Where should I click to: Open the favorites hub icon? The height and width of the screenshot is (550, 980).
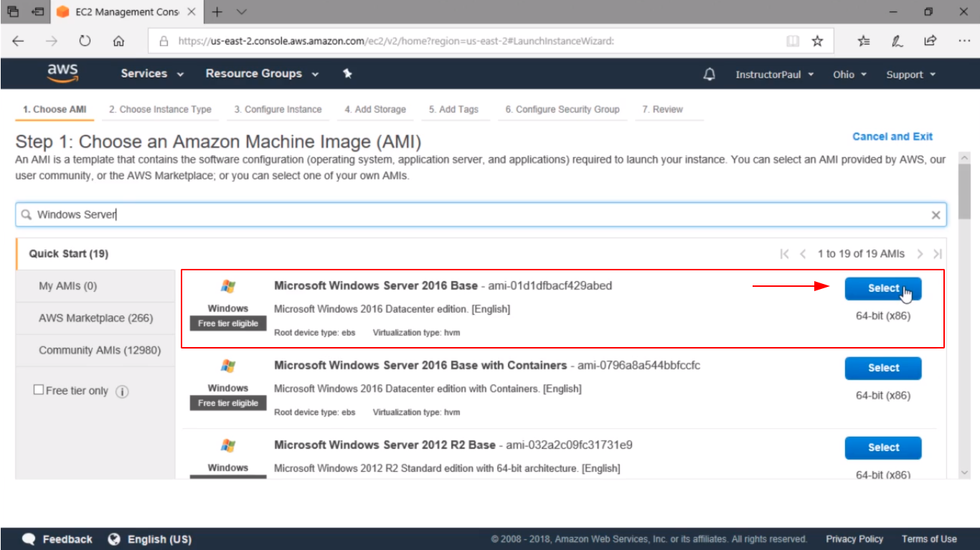[x=864, y=41]
